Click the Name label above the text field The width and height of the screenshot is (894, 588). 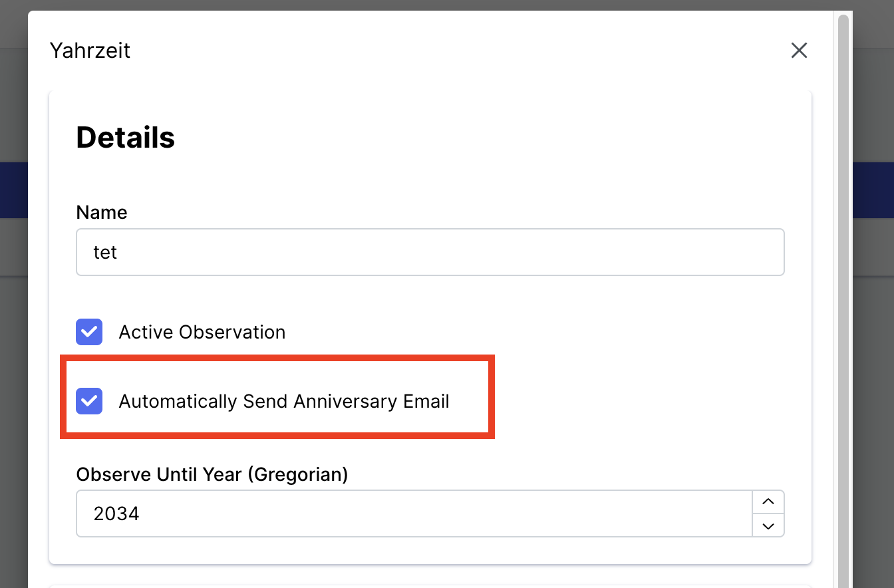pyautogui.click(x=101, y=212)
